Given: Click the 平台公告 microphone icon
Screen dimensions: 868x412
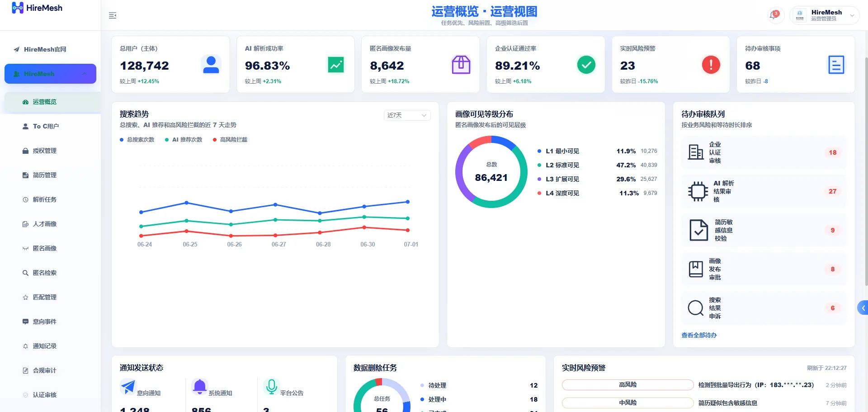Looking at the screenshot, I should pos(271,387).
